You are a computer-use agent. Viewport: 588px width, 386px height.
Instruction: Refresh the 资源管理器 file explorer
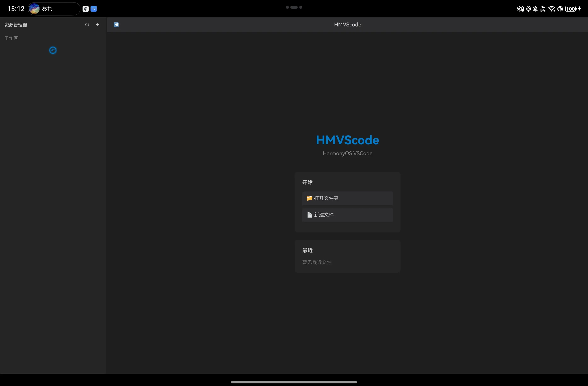(87, 25)
